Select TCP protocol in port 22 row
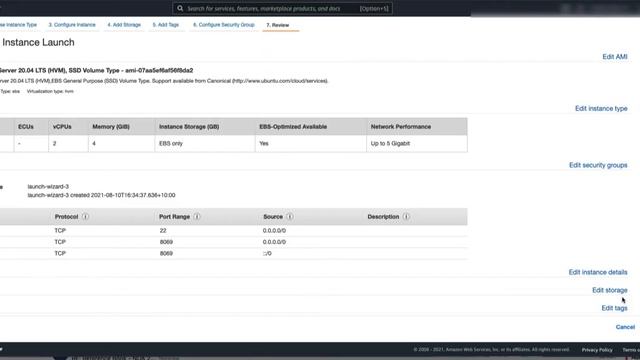This screenshot has width=640, height=360. (x=60, y=231)
